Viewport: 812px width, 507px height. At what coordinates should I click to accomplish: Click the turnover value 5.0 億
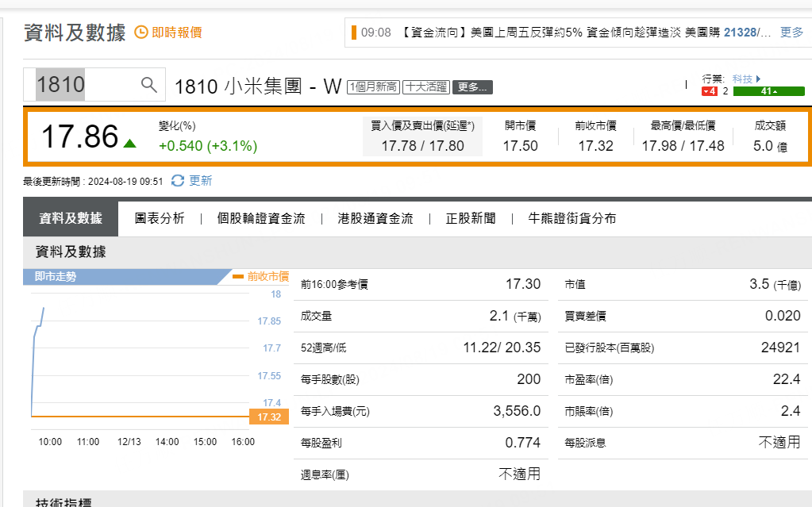(x=770, y=146)
